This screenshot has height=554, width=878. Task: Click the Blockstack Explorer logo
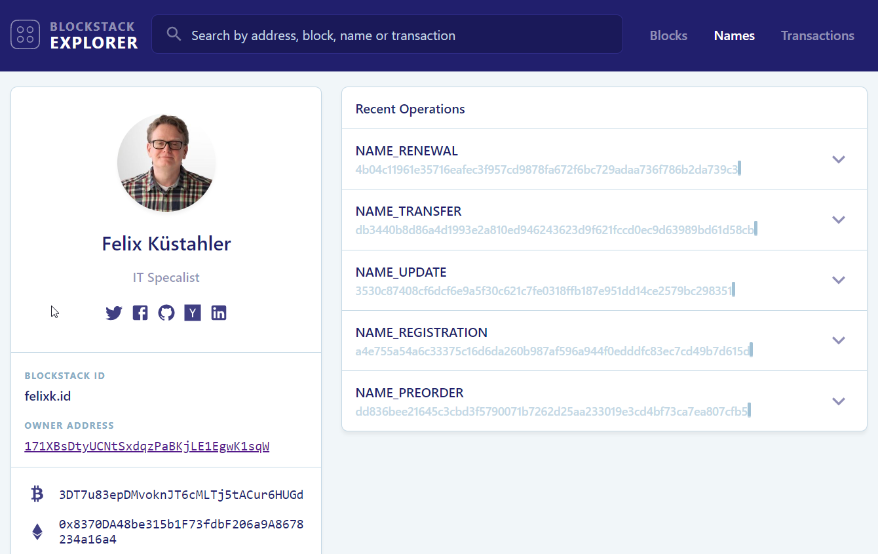coord(74,35)
